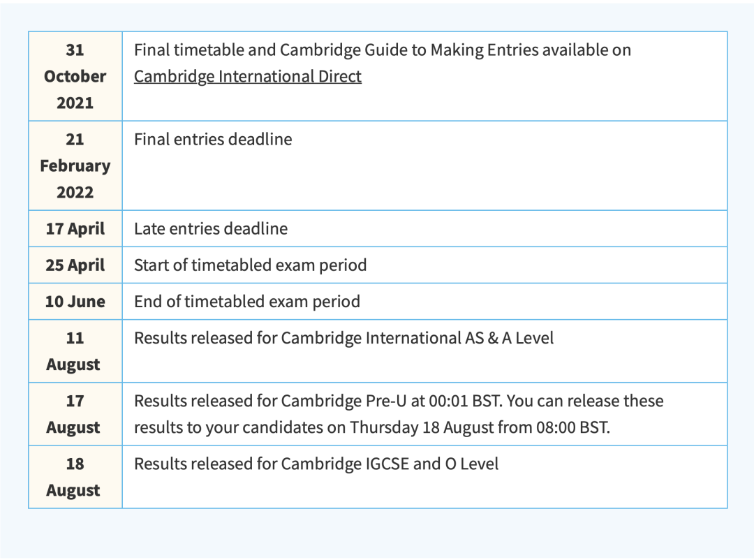Click the 11 August date cell
This screenshot has height=560, width=754.
(75, 351)
